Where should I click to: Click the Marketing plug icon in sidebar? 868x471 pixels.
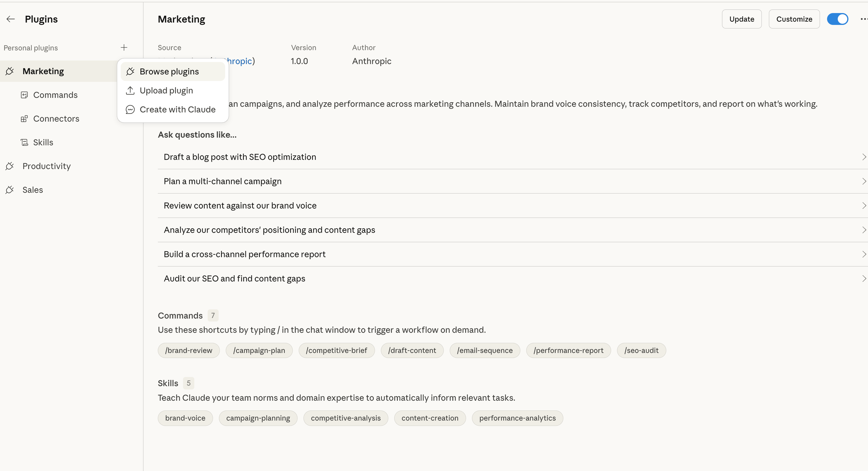pyautogui.click(x=10, y=71)
